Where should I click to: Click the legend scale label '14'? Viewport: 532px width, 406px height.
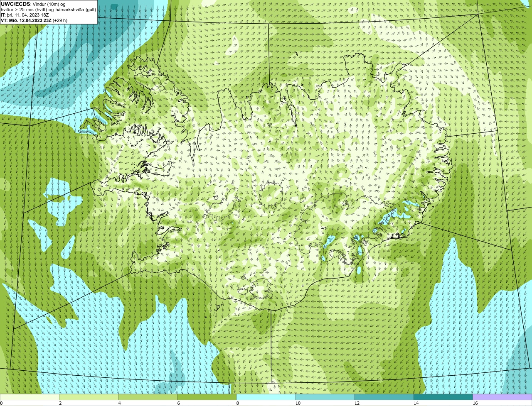(x=416, y=403)
